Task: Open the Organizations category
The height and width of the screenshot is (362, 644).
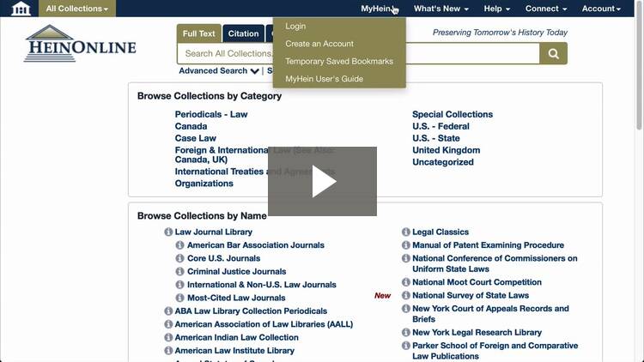Action: [x=204, y=183]
